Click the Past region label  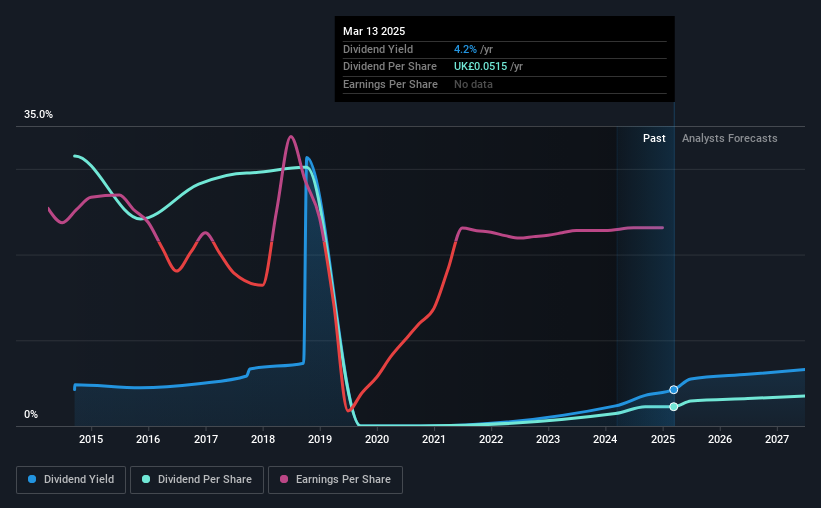coord(654,138)
